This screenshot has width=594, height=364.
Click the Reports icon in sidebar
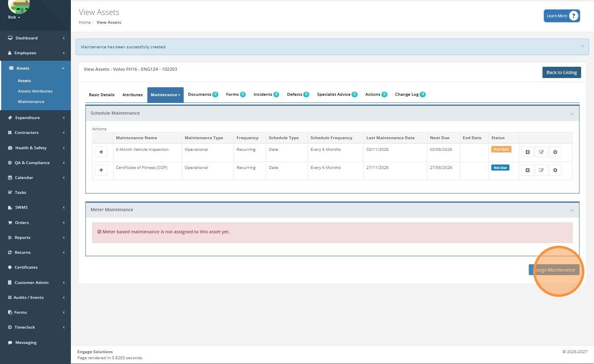(x=10, y=238)
